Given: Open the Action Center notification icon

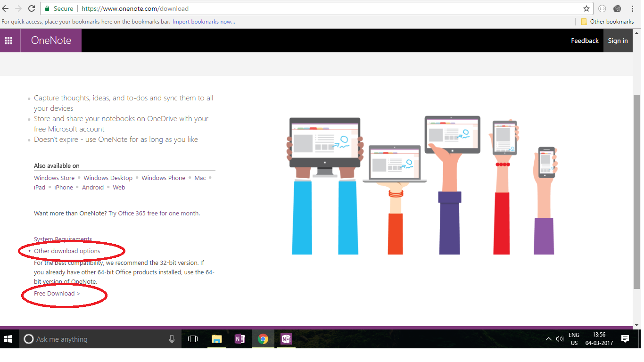Looking at the screenshot, I should [625, 339].
